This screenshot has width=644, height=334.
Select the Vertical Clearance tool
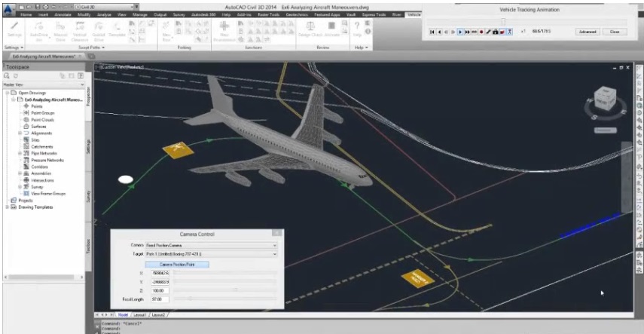click(x=80, y=31)
